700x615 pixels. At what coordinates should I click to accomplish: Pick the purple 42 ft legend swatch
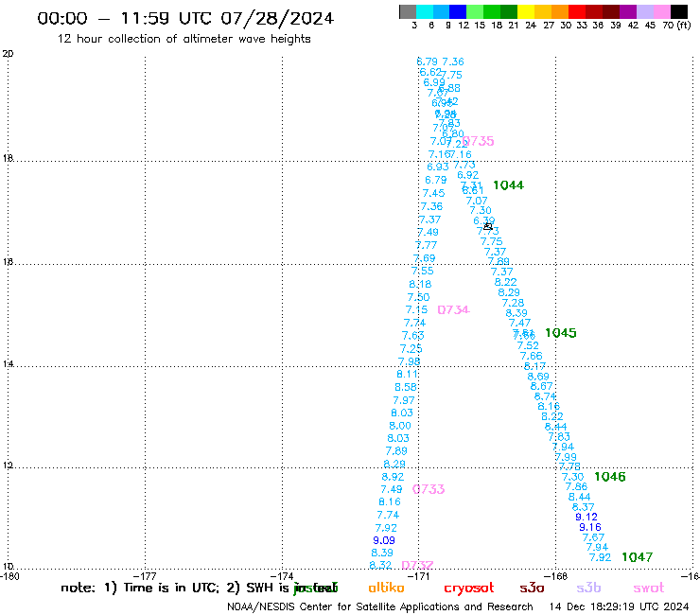click(627, 11)
